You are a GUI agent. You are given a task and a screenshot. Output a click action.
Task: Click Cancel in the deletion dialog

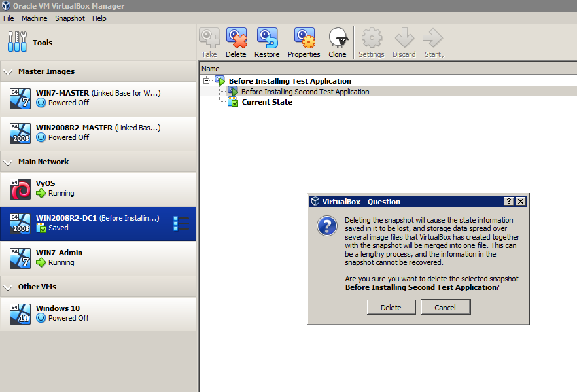point(446,307)
